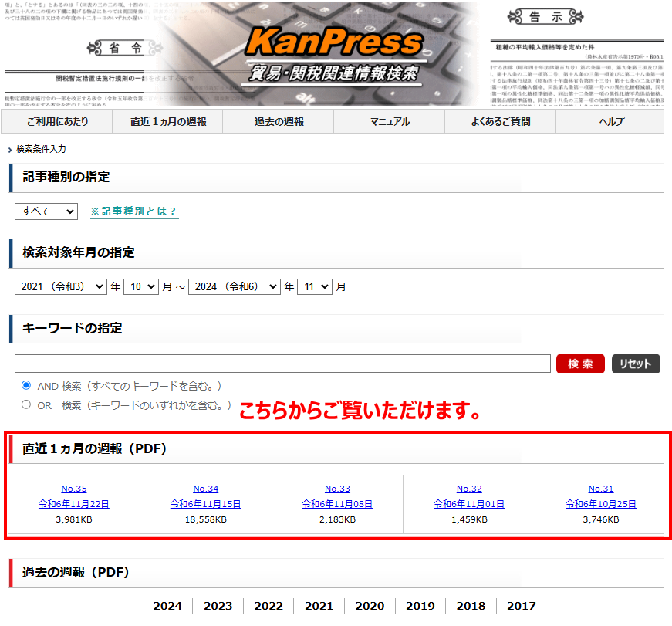Select year 2020 in 過去の週報
Screen dimensions: 672x626
pos(370,606)
